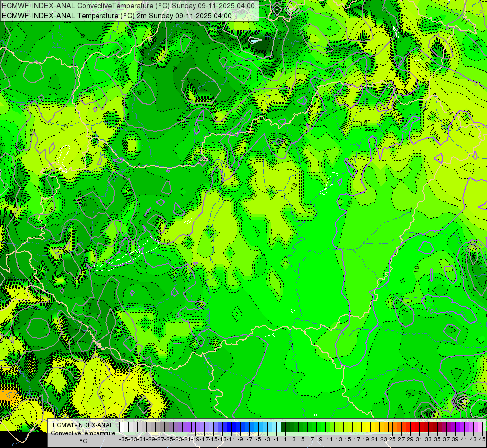
Task: Click the legend text 'ConvectiveTemperature'
Action: 83,433
